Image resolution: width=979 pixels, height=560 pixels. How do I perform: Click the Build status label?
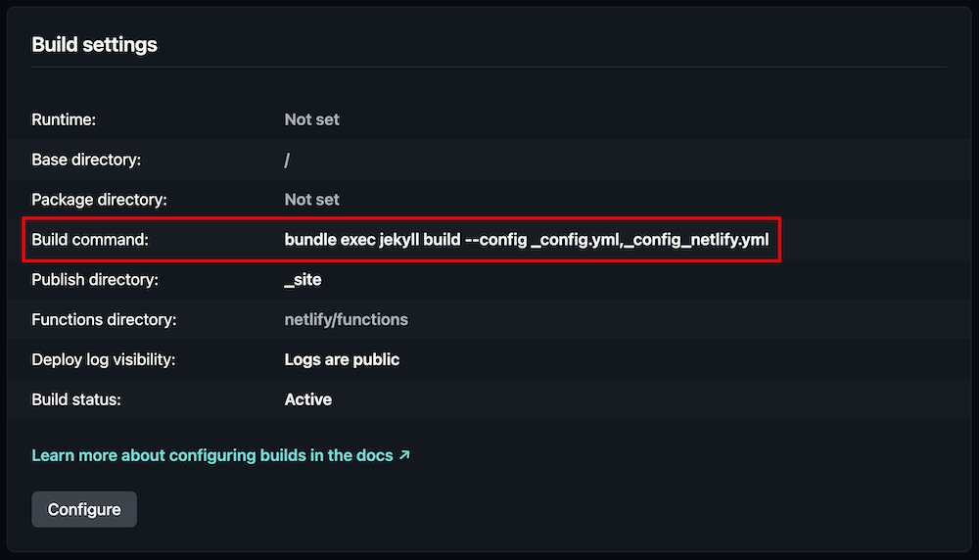point(75,399)
